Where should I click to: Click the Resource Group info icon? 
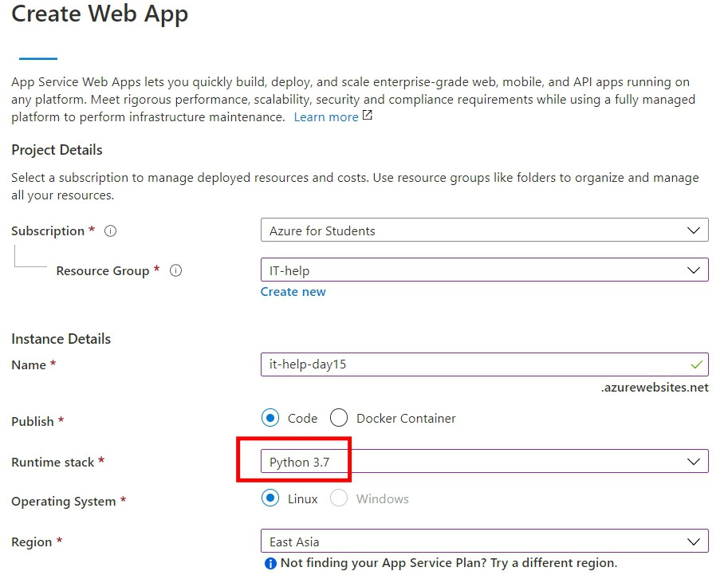click(176, 270)
